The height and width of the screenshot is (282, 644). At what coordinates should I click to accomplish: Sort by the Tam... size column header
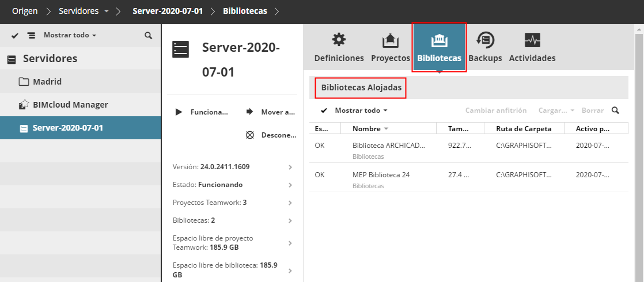(460, 128)
